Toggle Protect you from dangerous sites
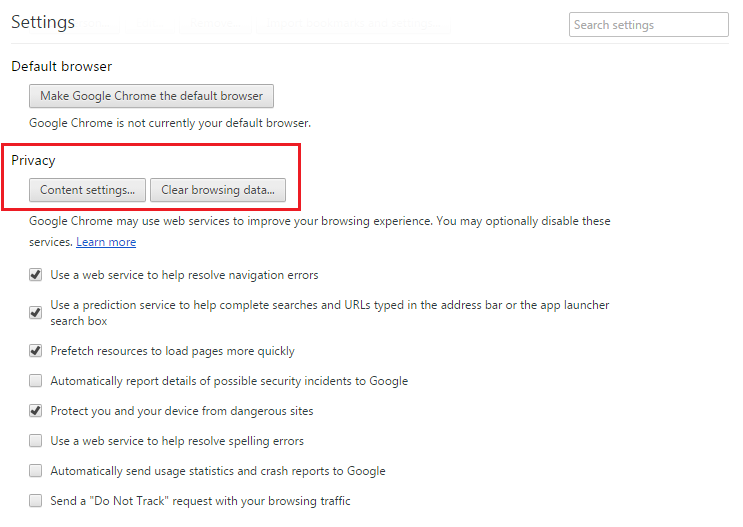 pos(36,411)
